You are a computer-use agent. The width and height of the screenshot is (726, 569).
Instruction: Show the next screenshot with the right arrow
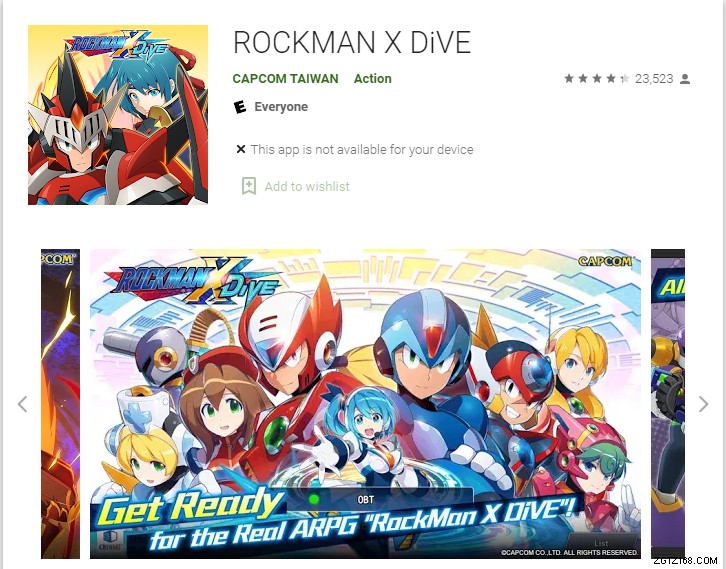coord(703,404)
